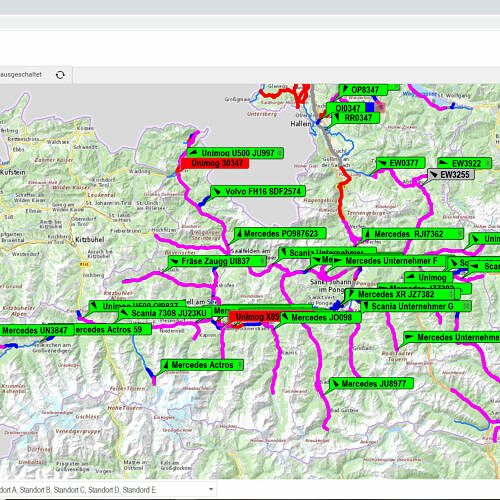Select the OI0347 vehicle label
The width and height of the screenshot is (500, 500).
(x=346, y=108)
